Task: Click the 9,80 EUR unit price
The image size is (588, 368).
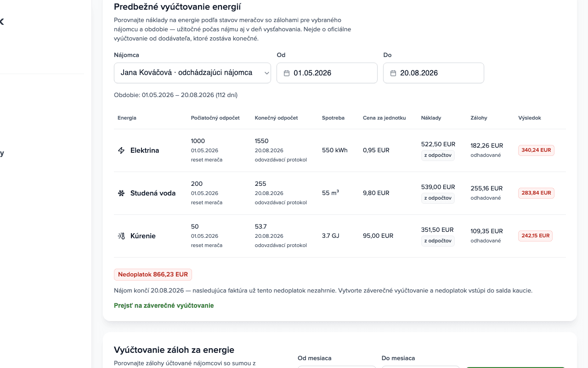Action: 376,193
